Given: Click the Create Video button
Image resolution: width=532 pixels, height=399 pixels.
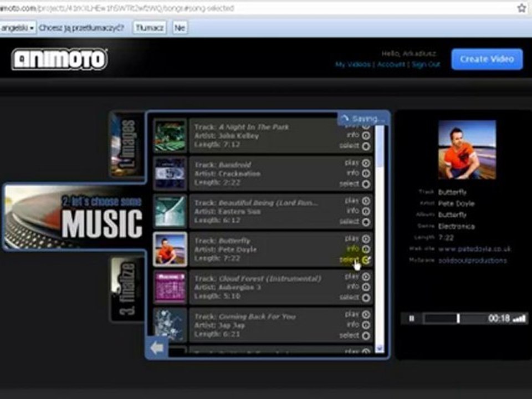Looking at the screenshot, I should pyautogui.click(x=487, y=59).
